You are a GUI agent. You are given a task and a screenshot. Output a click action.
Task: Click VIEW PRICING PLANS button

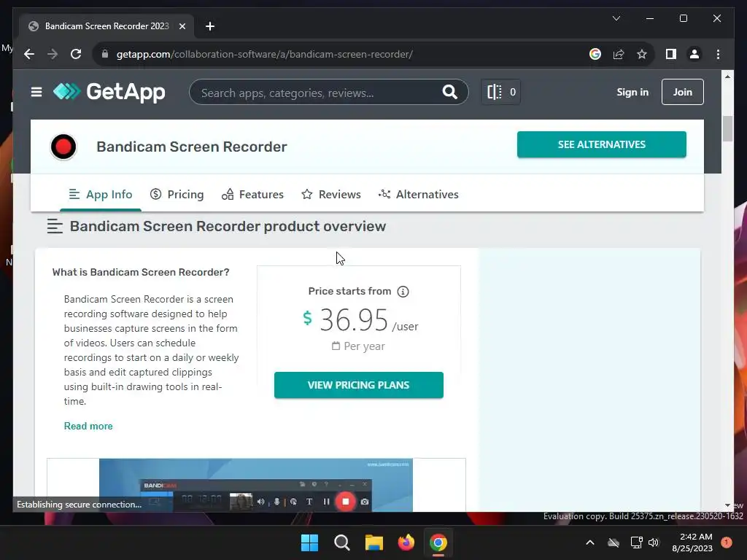tap(359, 385)
